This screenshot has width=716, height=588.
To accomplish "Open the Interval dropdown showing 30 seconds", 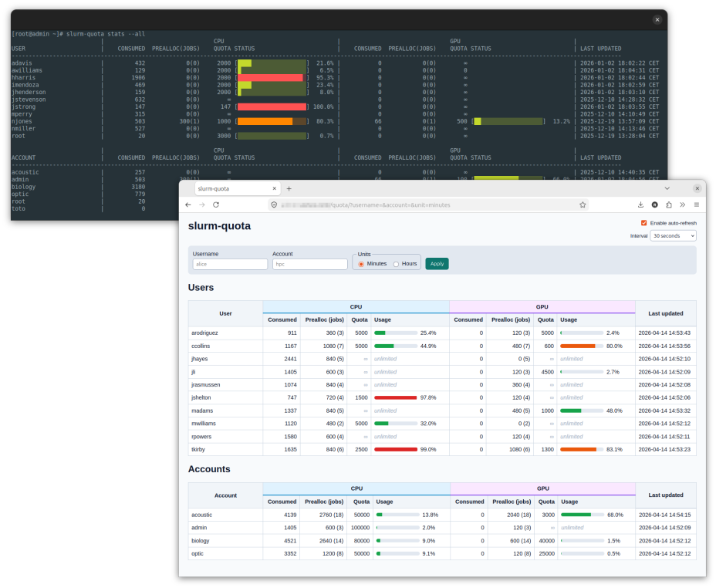I will point(671,235).
